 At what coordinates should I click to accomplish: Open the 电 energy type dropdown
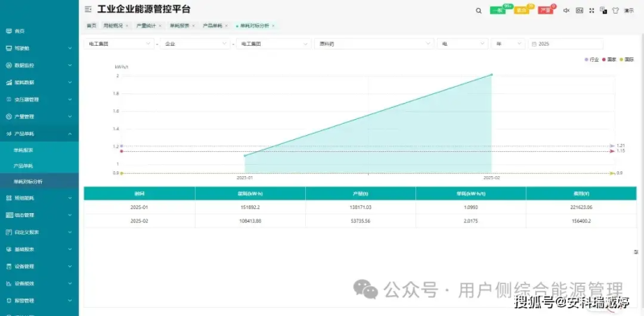[462, 43]
